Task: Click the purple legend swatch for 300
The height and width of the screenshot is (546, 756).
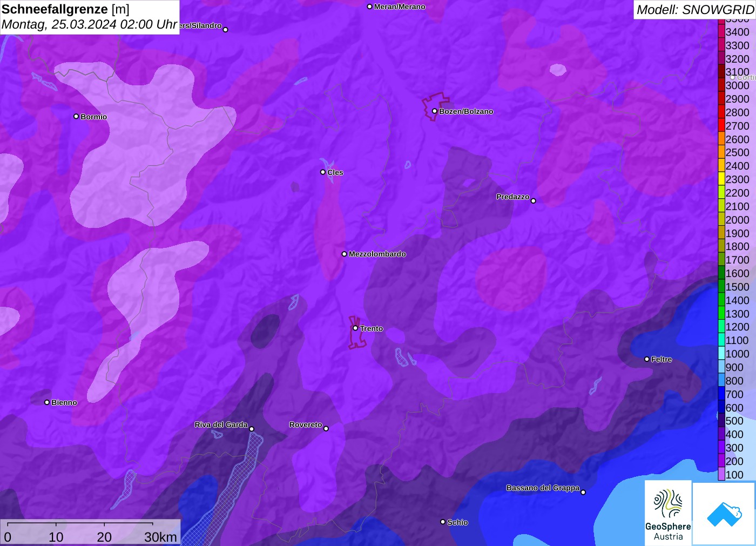Action: point(721,447)
